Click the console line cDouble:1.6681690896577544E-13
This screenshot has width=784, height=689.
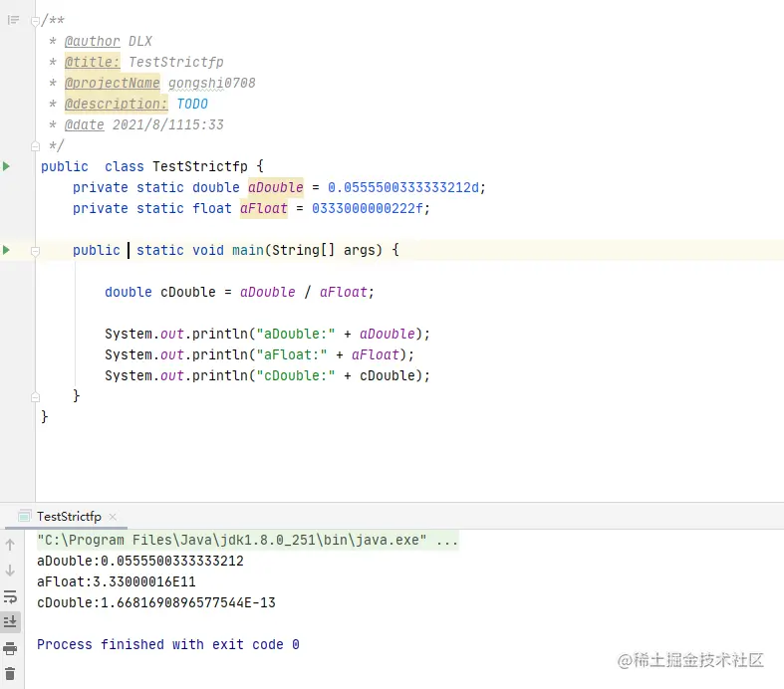[156, 603]
